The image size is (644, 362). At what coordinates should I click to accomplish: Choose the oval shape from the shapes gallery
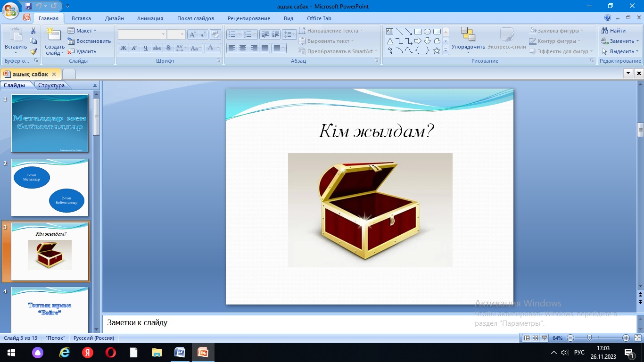427,32
